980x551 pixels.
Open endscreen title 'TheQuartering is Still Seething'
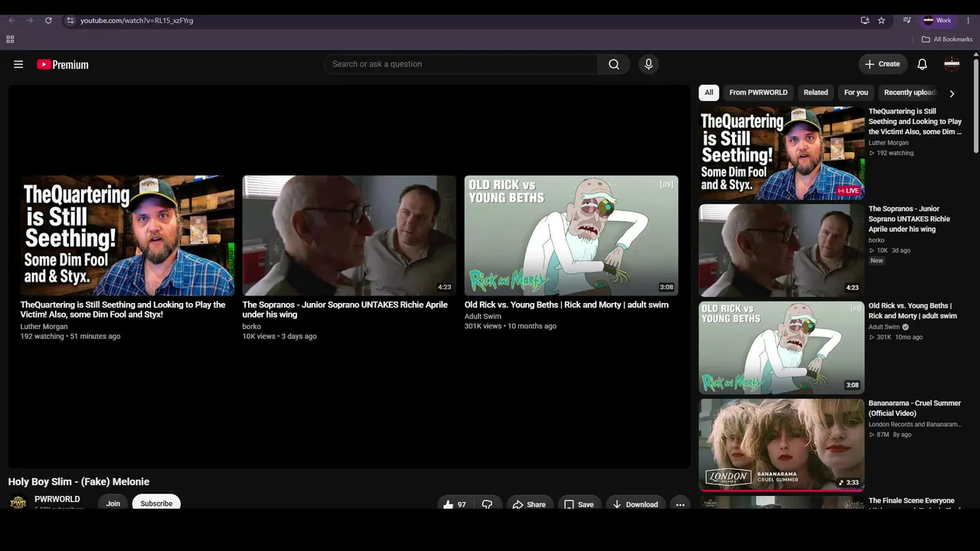123,309
